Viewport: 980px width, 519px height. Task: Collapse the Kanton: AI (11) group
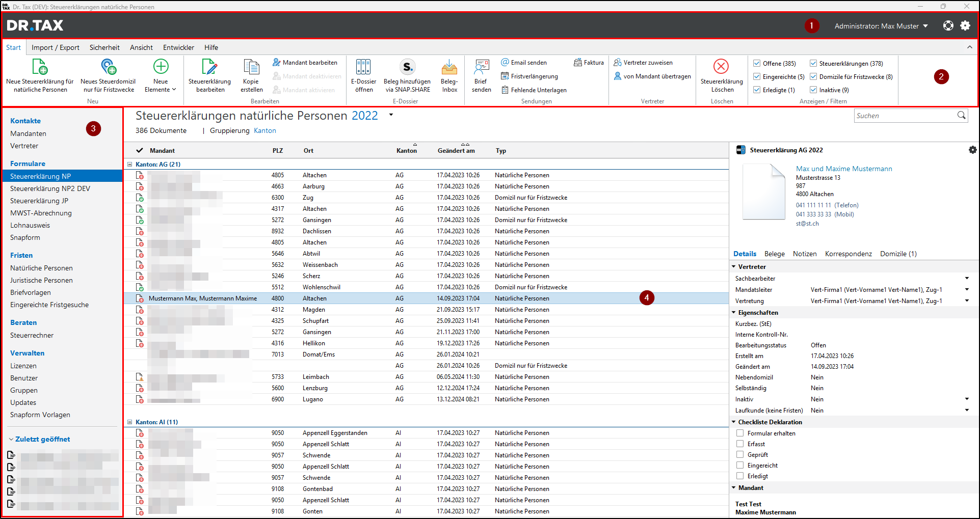129,422
